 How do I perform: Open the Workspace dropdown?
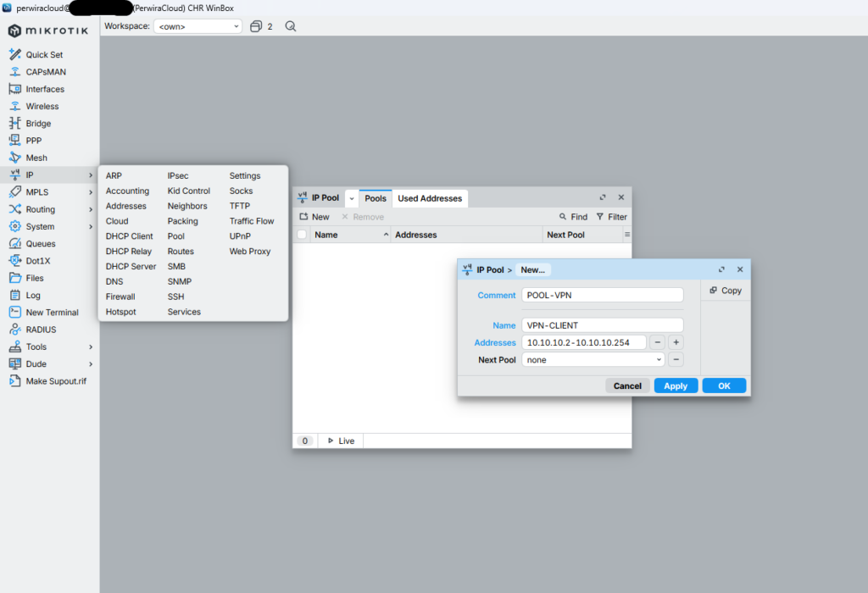point(198,26)
